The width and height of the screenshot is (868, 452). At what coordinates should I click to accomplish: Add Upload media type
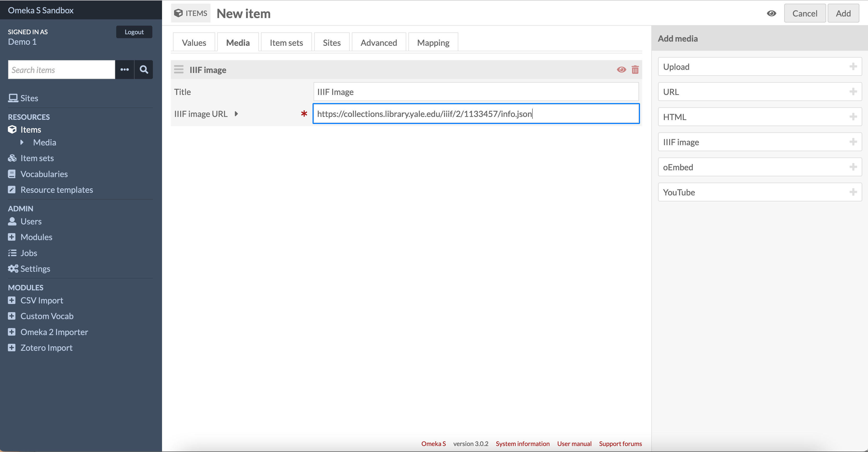pos(760,66)
